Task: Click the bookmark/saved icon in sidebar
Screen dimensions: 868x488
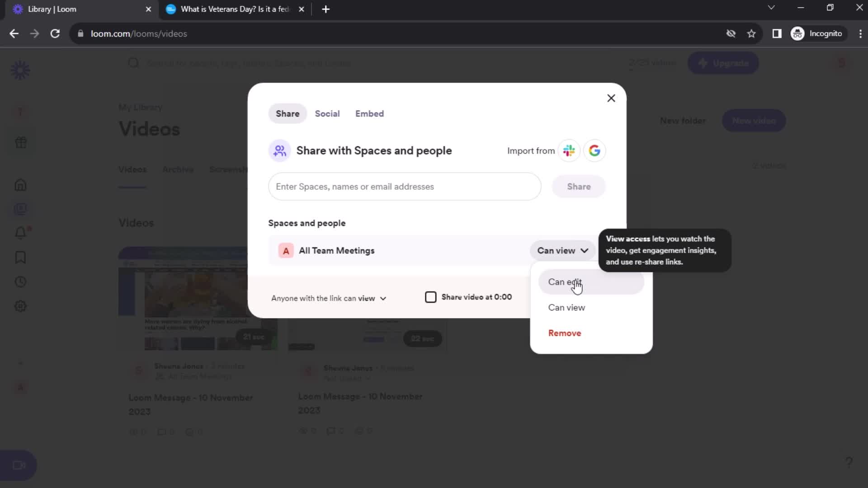Action: click(20, 258)
